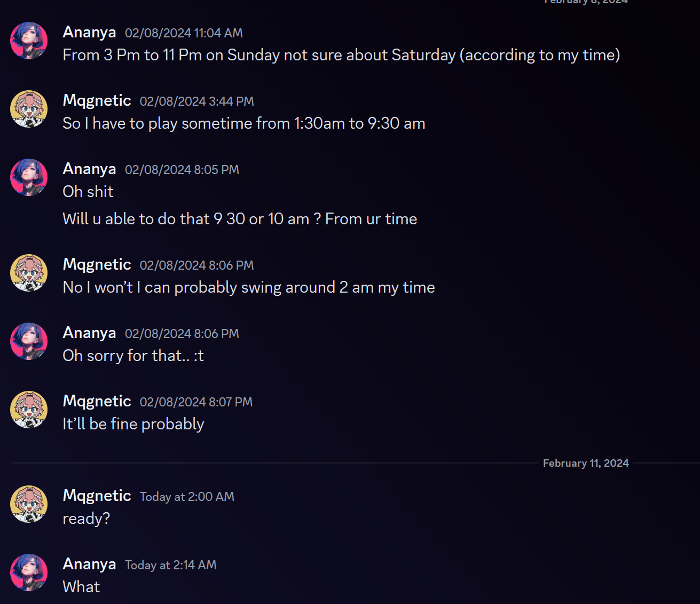Select the Ananya username at Today 2:14 AM
The width and height of the screenshot is (700, 604).
pos(89,564)
